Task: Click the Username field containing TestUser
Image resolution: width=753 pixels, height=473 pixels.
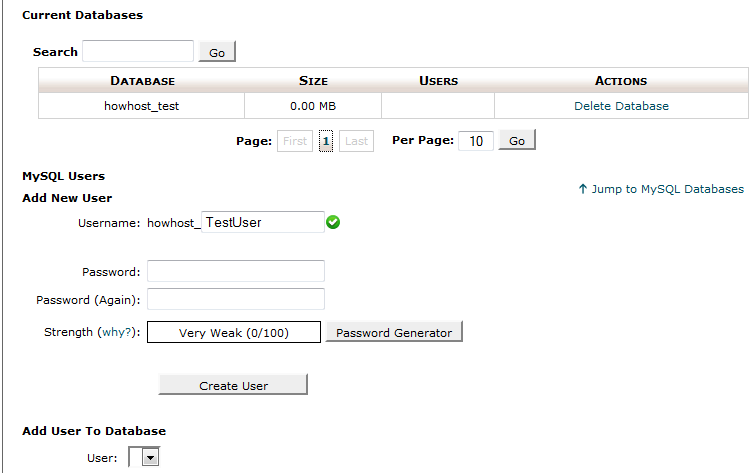Action: 263,222
